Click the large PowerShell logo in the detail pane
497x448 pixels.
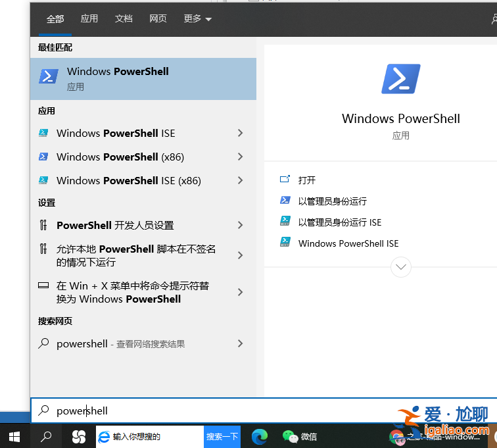[401, 79]
